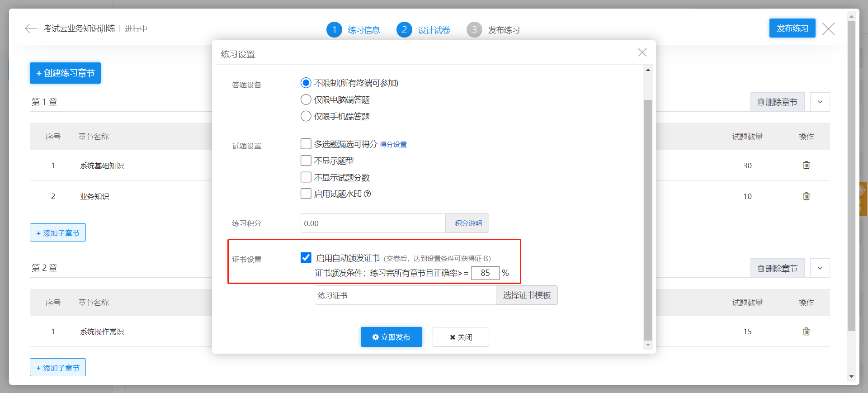Viewport: 868px width, 393px height.
Task: Click step 3 发布练习 circle icon
Action: (474, 30)
